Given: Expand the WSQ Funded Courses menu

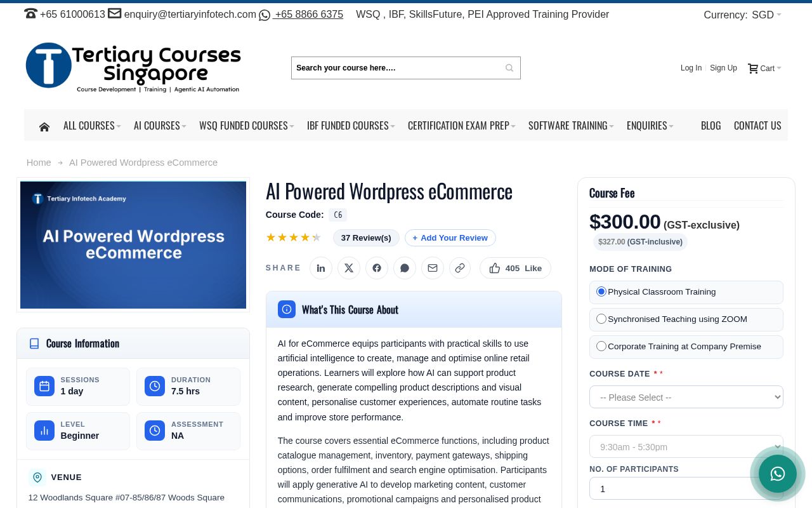Looking at the screenshot, I should click(247, 126).
